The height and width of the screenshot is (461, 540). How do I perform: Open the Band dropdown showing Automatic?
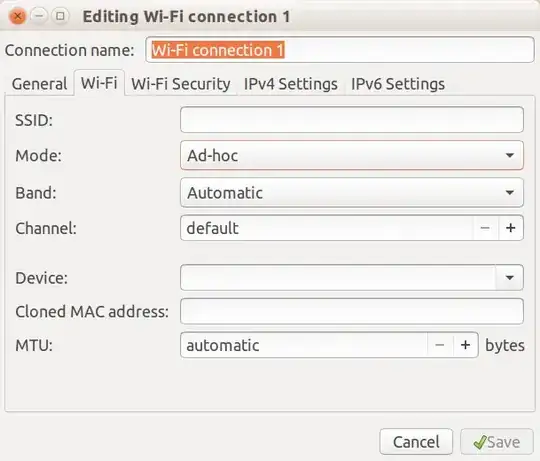click(352, 192)
